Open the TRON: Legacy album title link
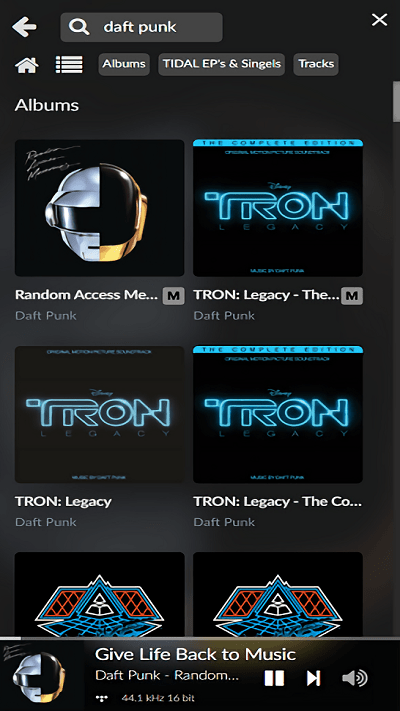The width and height of the screenshot is (400, 711). click(63, 502)
